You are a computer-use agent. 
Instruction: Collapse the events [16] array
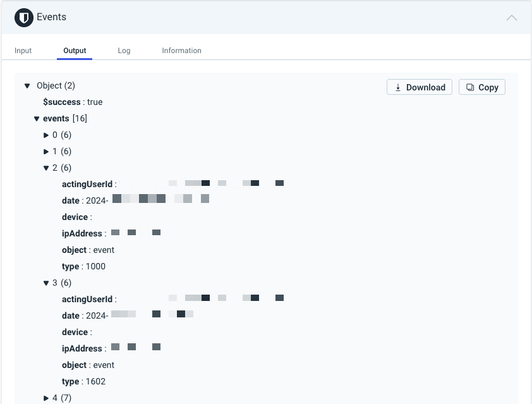click(x=37, y=118)
